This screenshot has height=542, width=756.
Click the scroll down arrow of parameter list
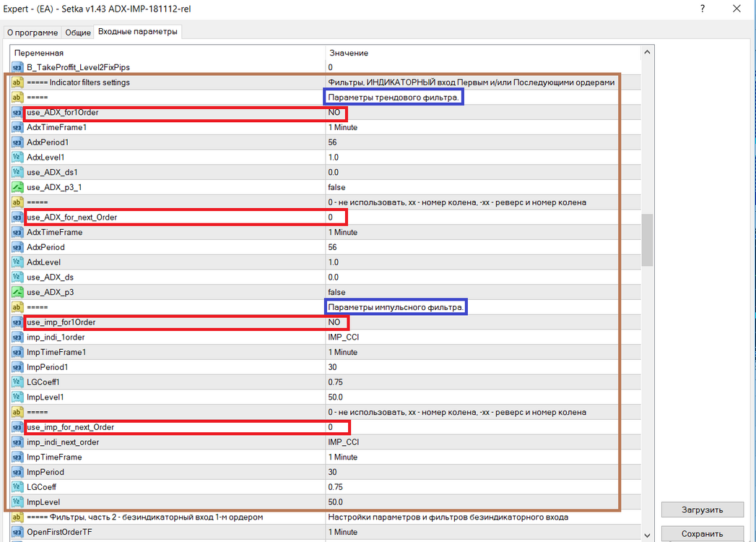[x=647, y=535]
